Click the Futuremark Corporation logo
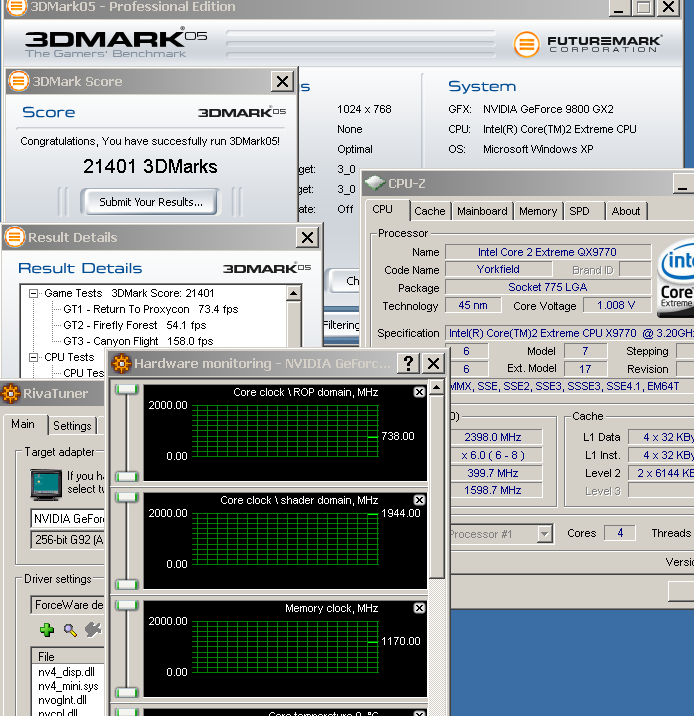Viewport: 694px width, 716px height. point(588,44)
